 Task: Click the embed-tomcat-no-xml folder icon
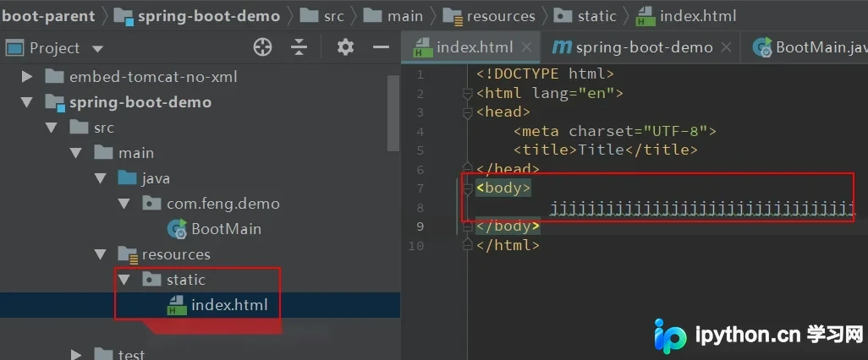pyautogui.click(x=55, y=77)
